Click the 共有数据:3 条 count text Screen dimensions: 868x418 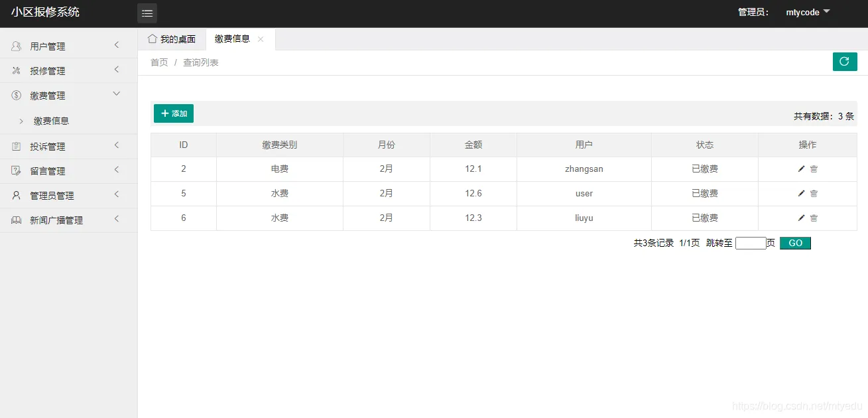pos(824,116)
